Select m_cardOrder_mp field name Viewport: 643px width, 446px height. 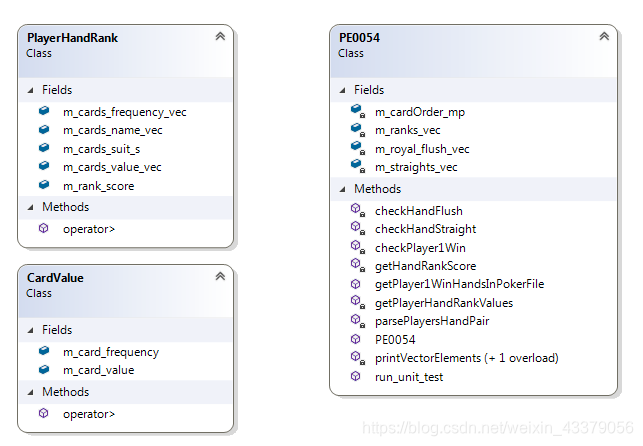pos(420,112)
